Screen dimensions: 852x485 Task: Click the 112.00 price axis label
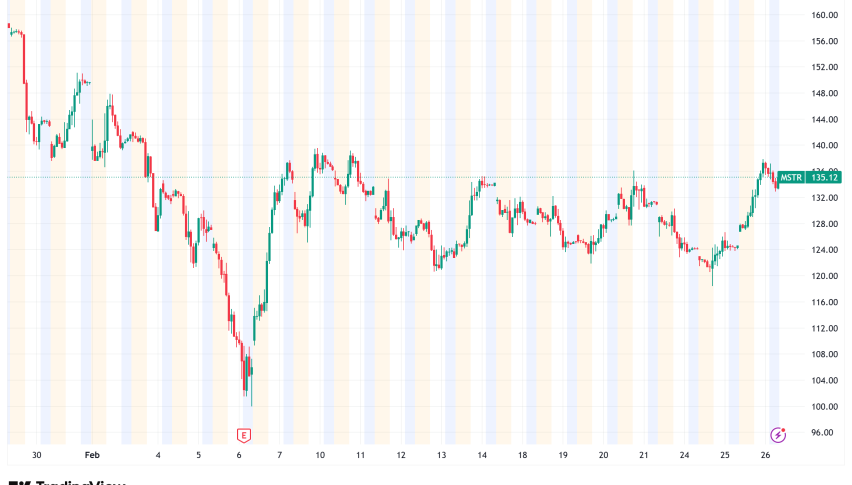tap(824, 328)
